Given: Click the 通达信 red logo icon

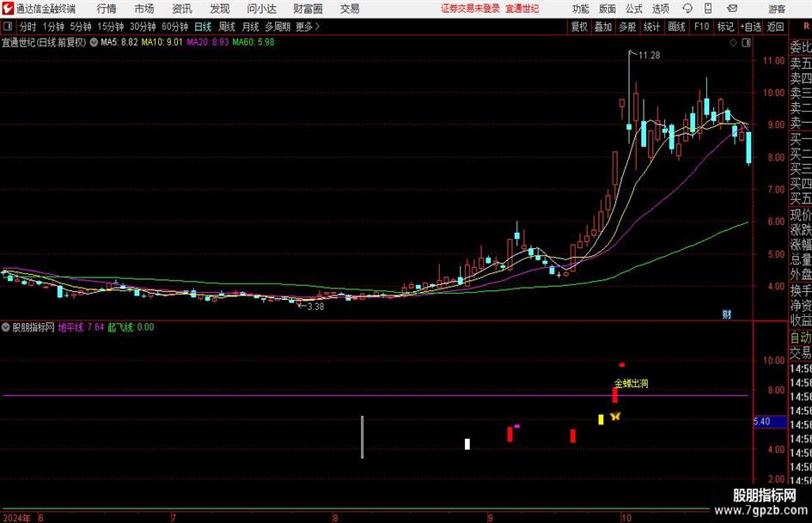Looking at the screenshot, I should click(x=8, y=9).
